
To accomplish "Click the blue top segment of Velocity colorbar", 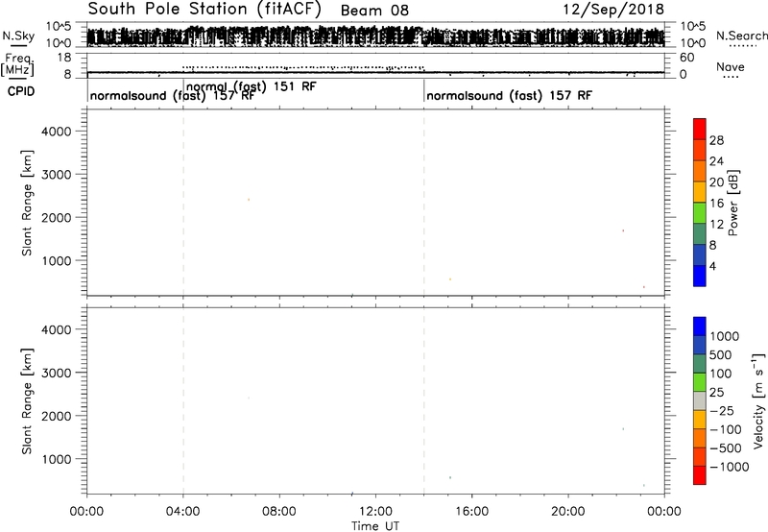I will point(700,326).
